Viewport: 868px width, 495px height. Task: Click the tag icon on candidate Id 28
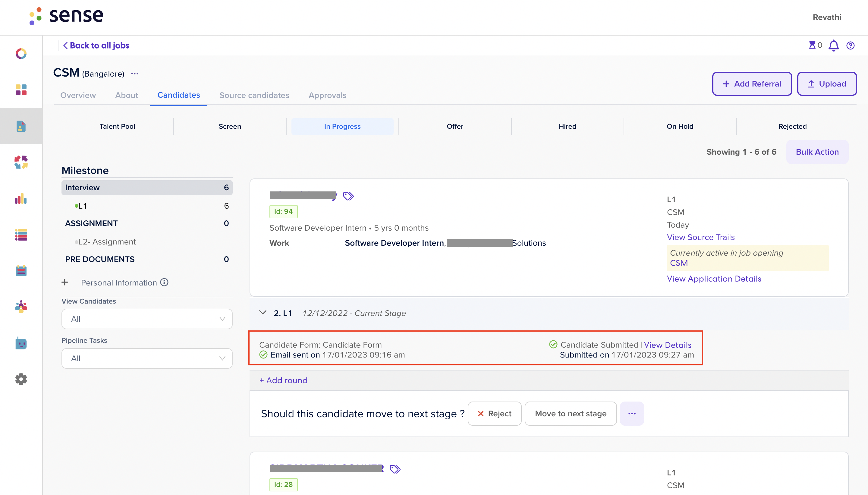tap(395, 469)
